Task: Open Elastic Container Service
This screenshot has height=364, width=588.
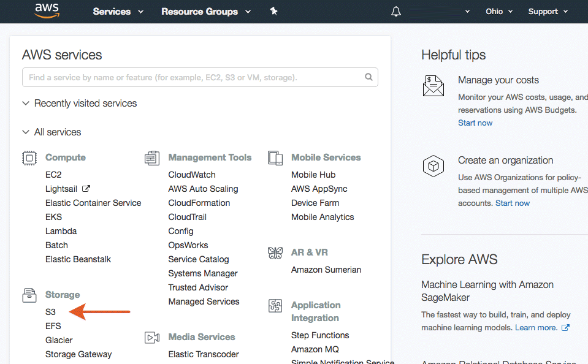Action: tap(93, 203)
